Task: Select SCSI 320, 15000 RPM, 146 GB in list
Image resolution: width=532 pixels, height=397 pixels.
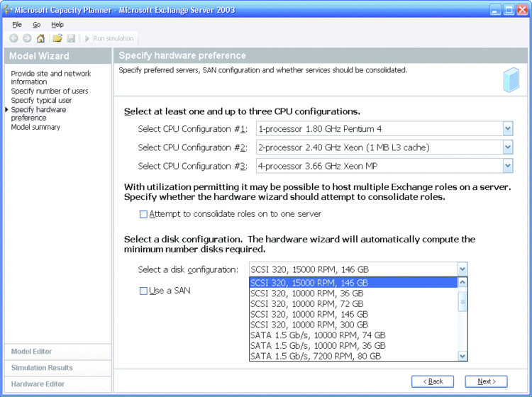Action: click(x=353, y=283)
